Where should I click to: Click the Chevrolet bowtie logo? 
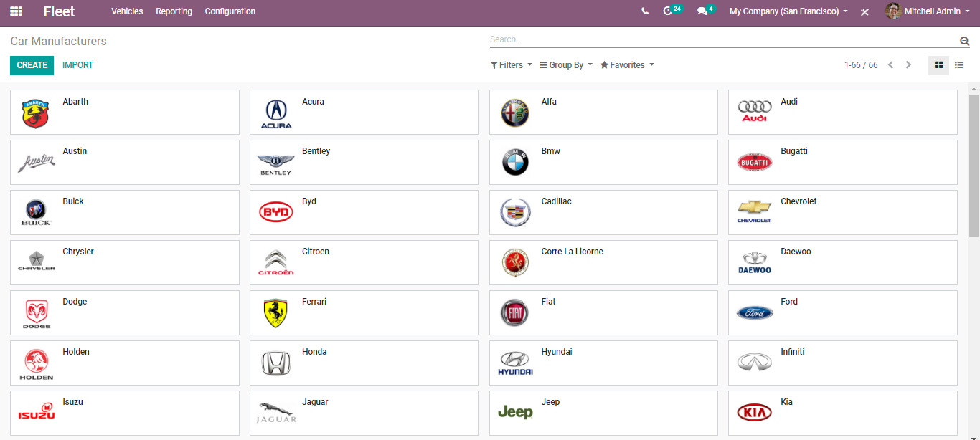point(755,211)
